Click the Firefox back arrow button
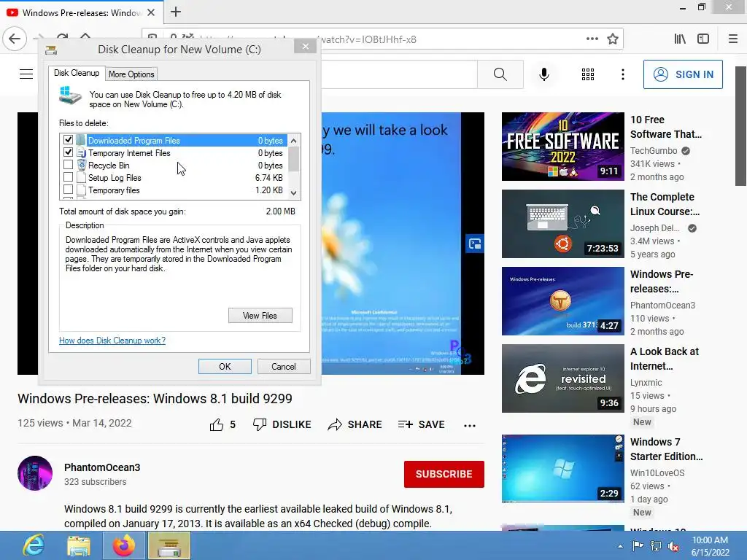Image resolution: width=747 pixels, height=560 pixels. pos(15,39)
